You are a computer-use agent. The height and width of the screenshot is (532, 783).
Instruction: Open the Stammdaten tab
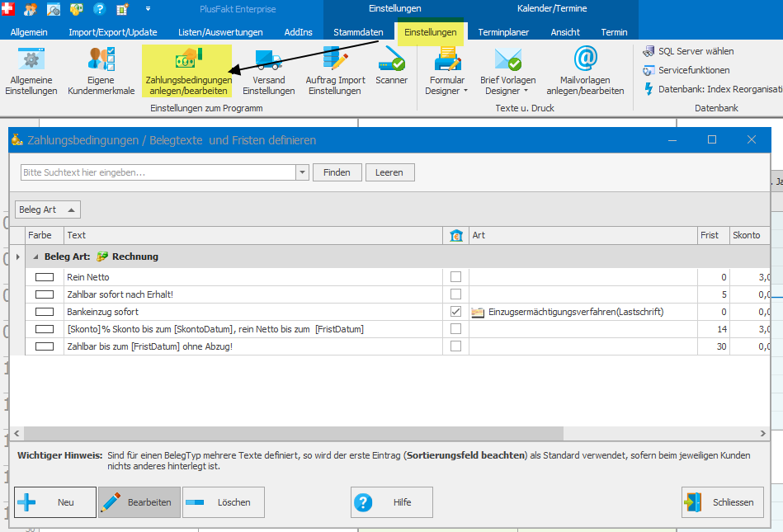point(359,32)
